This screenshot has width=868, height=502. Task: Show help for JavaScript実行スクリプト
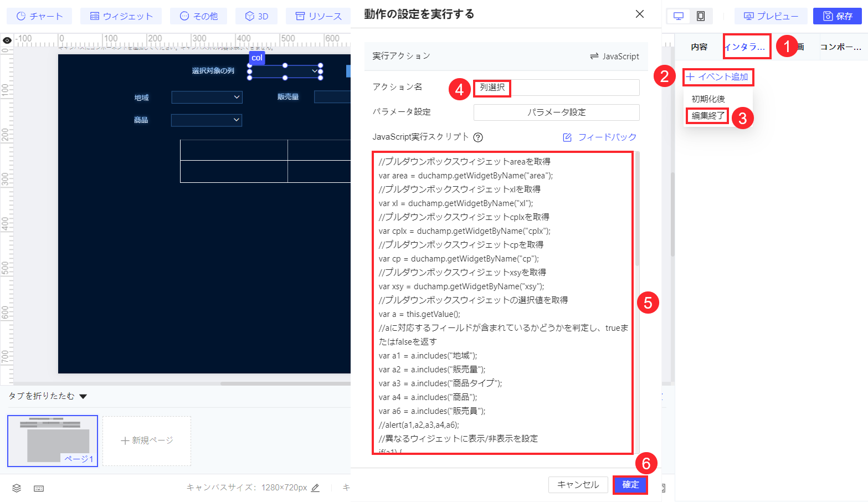click(x=478, y=137)
